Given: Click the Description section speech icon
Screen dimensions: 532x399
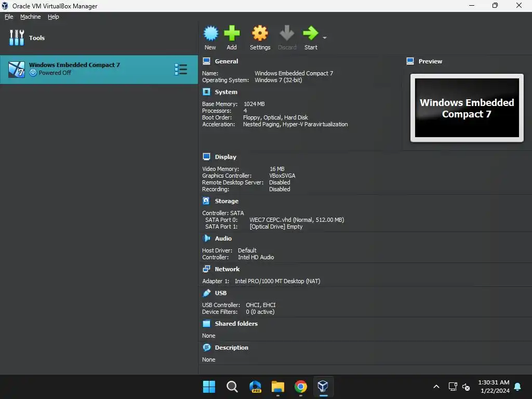Looking at the screenshot, I should 206,348.
